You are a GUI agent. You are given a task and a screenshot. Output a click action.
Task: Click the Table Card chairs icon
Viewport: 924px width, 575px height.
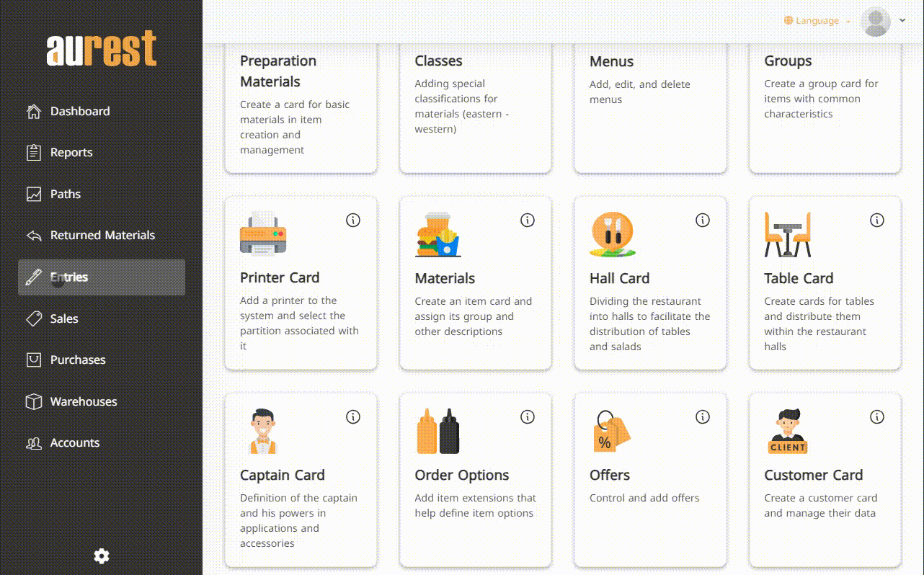click(787, 234)
